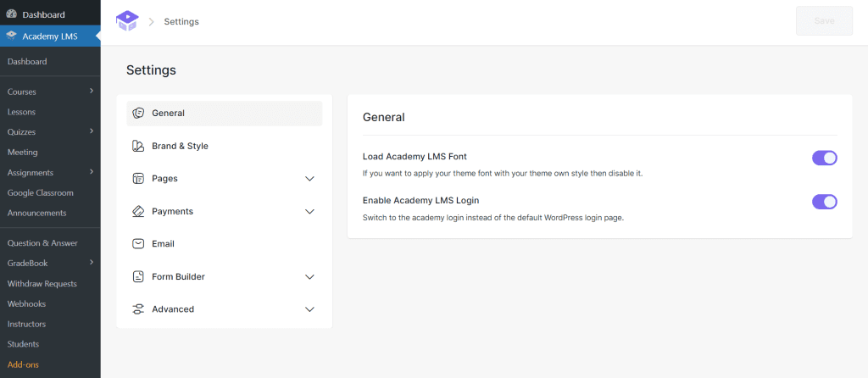Click the Enable Academy LMS Login label
Screen dimensions: 868x378
coord(420,200)
